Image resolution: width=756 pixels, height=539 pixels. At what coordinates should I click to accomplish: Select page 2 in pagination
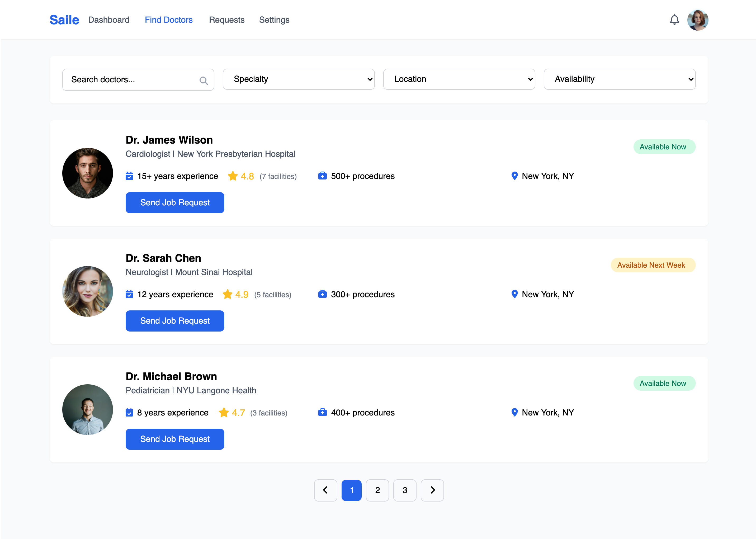point(377,490)
